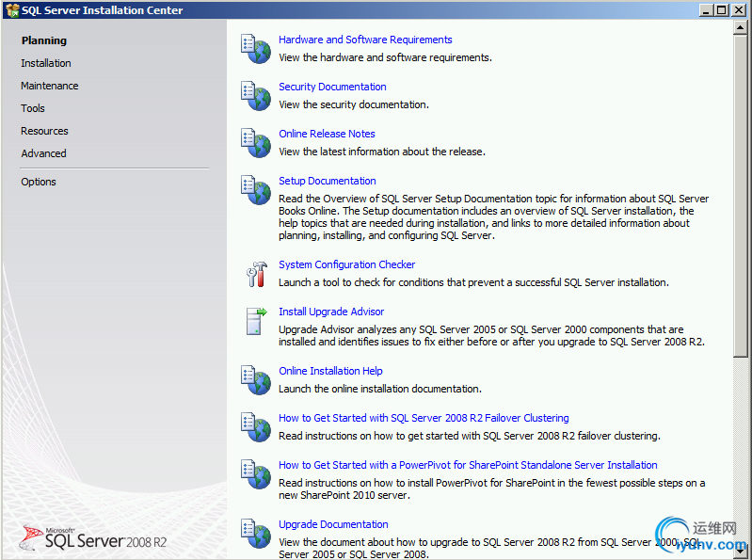Click the Install Upgrade Advisor server icon
The width and height of the screenshot is (752, 560).
coord(256,321)
